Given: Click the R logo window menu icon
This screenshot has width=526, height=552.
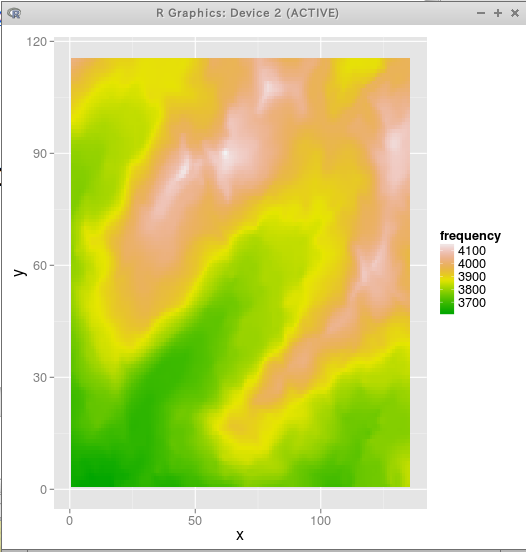Looking at the screenshot, I should [14, 13].
